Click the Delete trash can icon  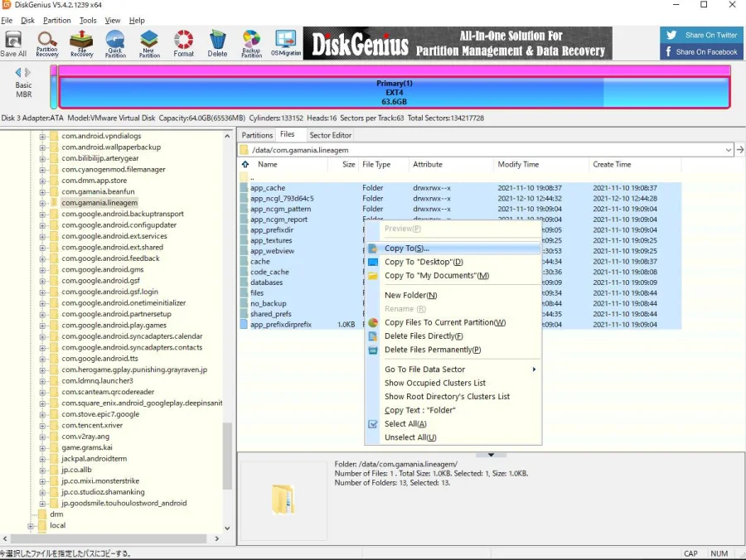(217, 44)
